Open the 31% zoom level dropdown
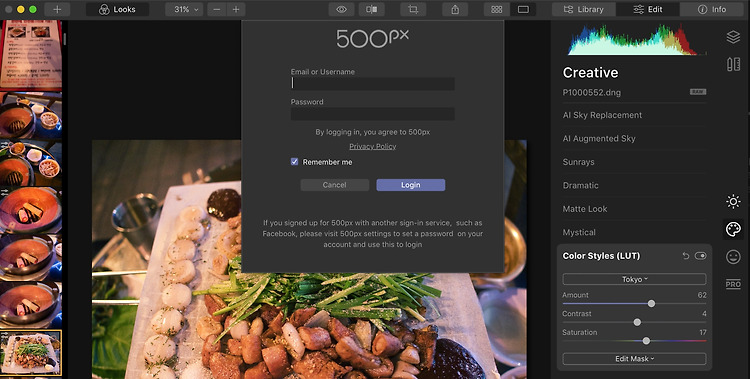Viewport: 750px width, 379px height. coord(184,10)
